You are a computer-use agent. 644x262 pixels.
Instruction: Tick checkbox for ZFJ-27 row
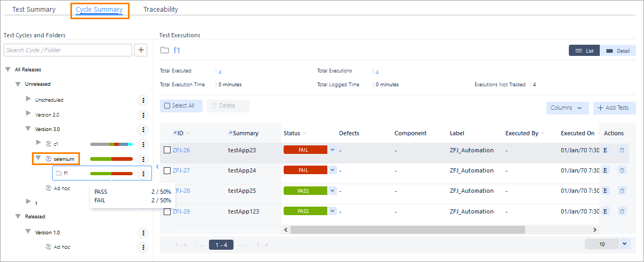point(167,170)
